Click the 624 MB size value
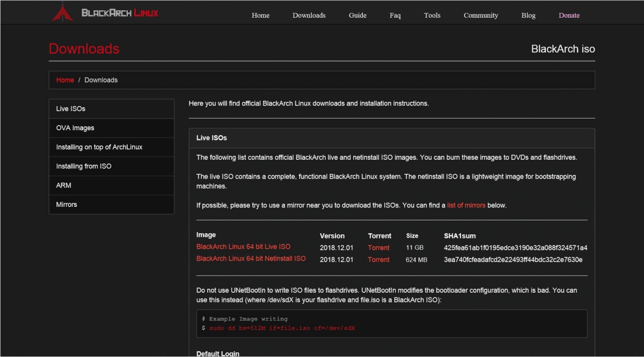The width and height of the screenshot is (644, 357). 416,259
